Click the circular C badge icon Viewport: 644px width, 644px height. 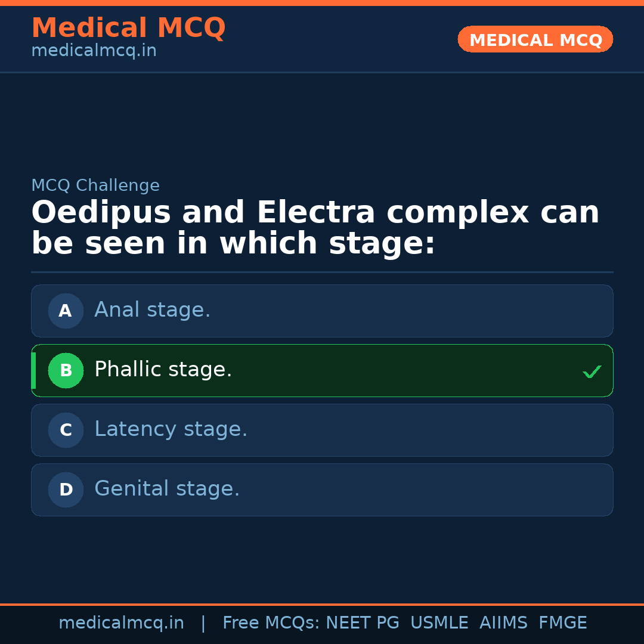(x=66, y=430)
